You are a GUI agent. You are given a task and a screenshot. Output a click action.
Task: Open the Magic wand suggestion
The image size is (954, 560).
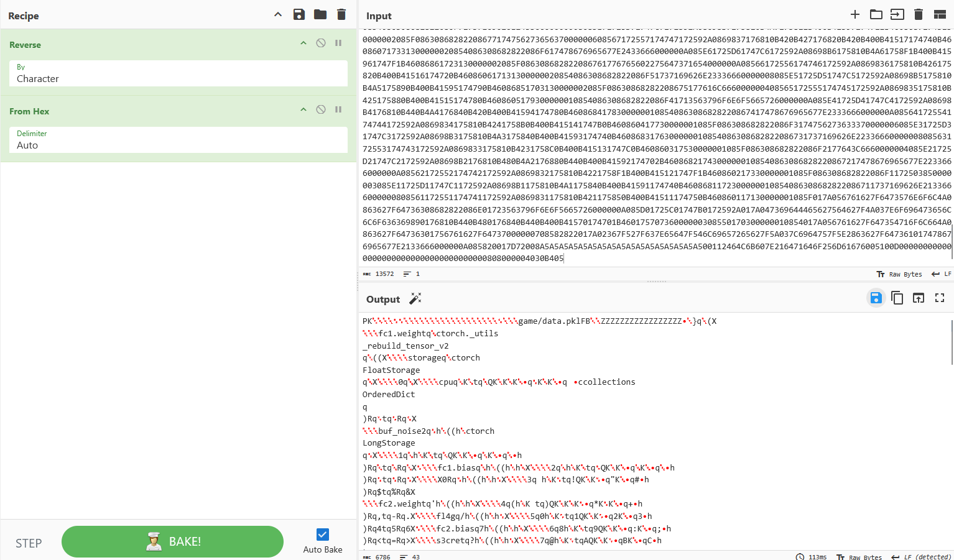click(415, 299)
